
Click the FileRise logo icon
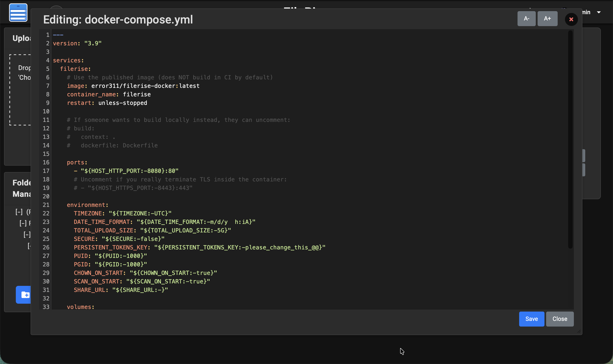tap(18, 13)
